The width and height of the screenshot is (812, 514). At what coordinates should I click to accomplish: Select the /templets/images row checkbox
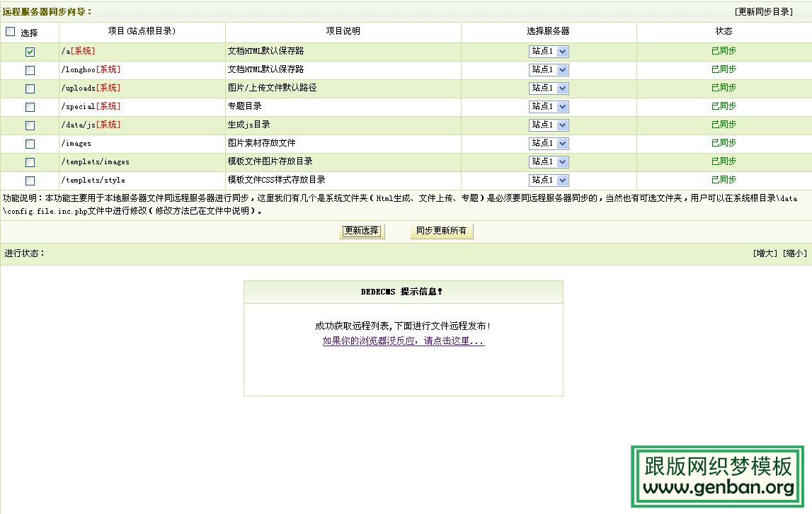30,162
